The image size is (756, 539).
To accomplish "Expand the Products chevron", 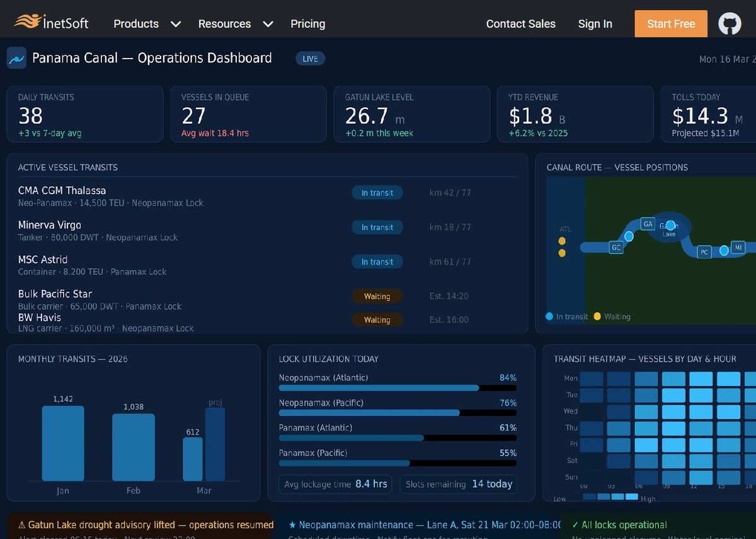I will click(x=176, y=24).
